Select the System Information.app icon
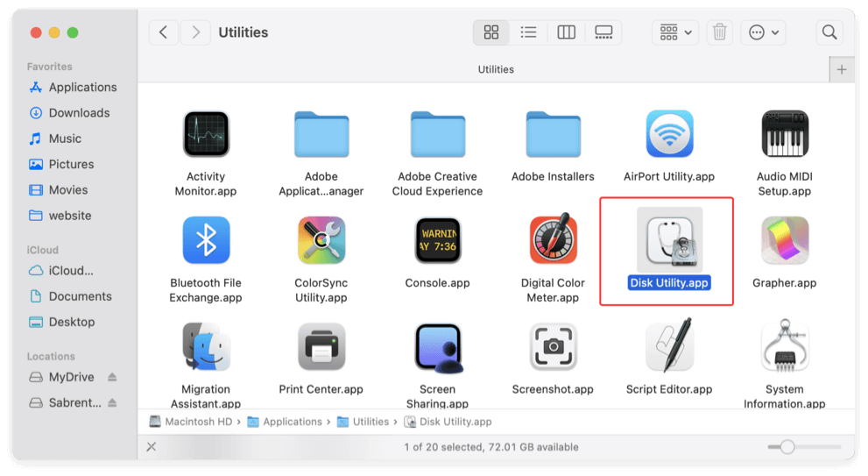This screenshot has height=476, width=868. tap(785, 345)
